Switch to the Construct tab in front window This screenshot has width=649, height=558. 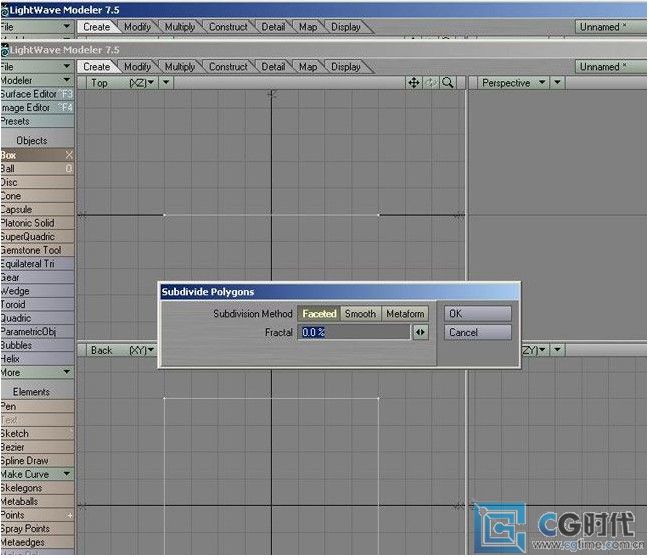click(x=228, y=67)
